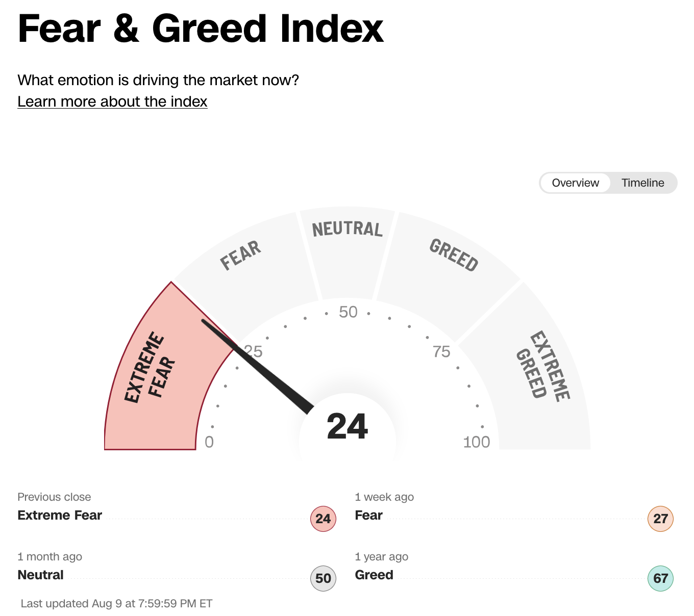The width and height of the screenshot is (694, 616).
Task: Switch to the Timeline view
Action: [642, 183]
